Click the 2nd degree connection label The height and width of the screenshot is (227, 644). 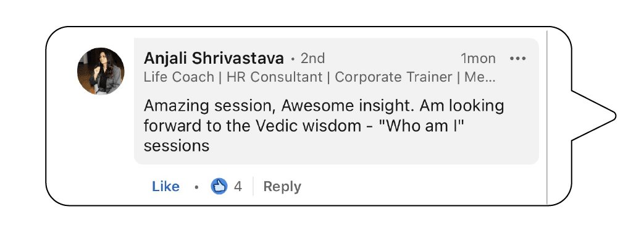(x=313, y=58)
